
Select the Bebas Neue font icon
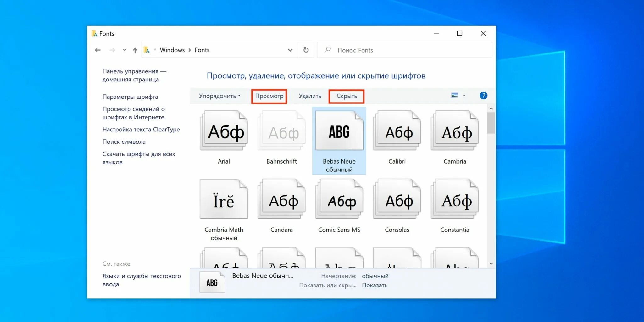pyautogui.click(x=339, y=130)
